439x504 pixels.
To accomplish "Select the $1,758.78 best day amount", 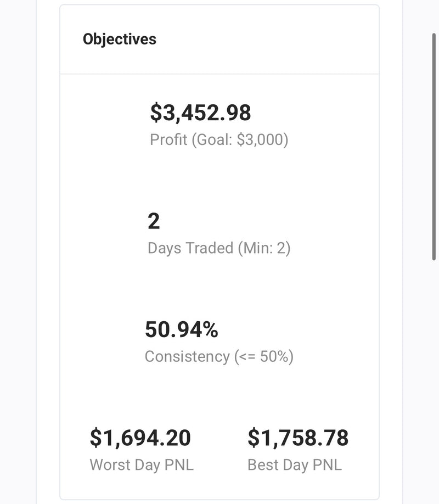I will tap(298, 438).
